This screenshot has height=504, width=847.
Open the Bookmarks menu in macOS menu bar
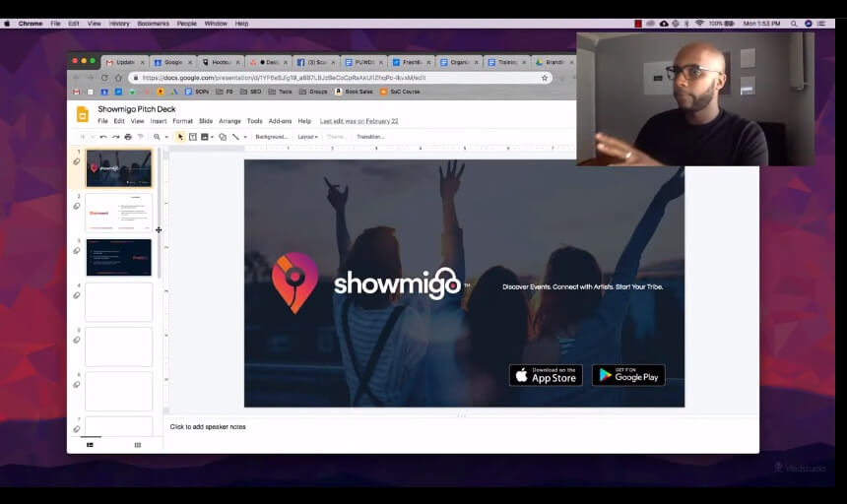coord(153,24)
